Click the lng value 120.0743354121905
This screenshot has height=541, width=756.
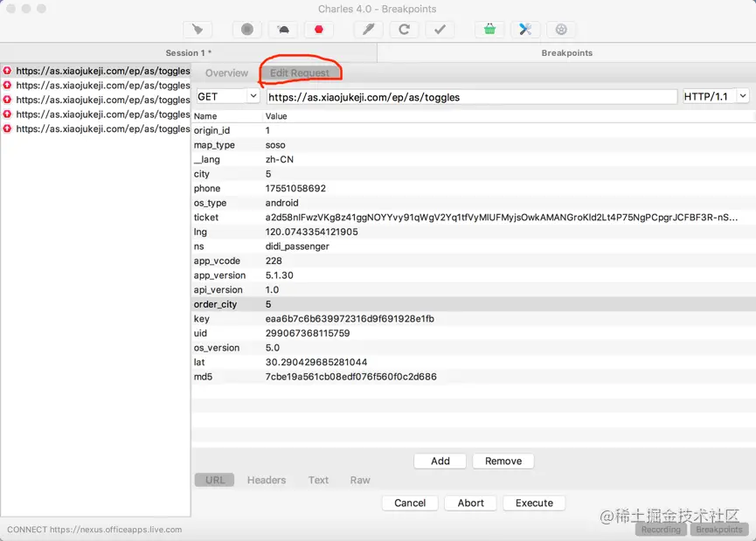(x=311, y=232)
